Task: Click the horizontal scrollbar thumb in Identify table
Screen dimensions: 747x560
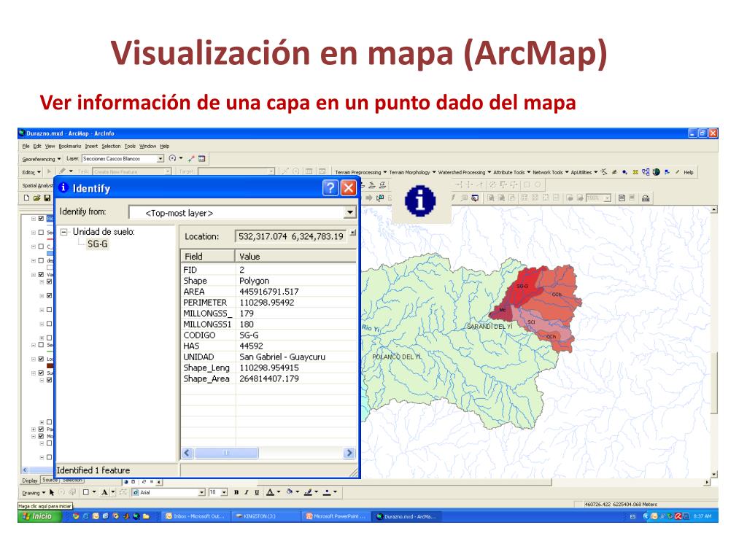Action: pos(226,453)
